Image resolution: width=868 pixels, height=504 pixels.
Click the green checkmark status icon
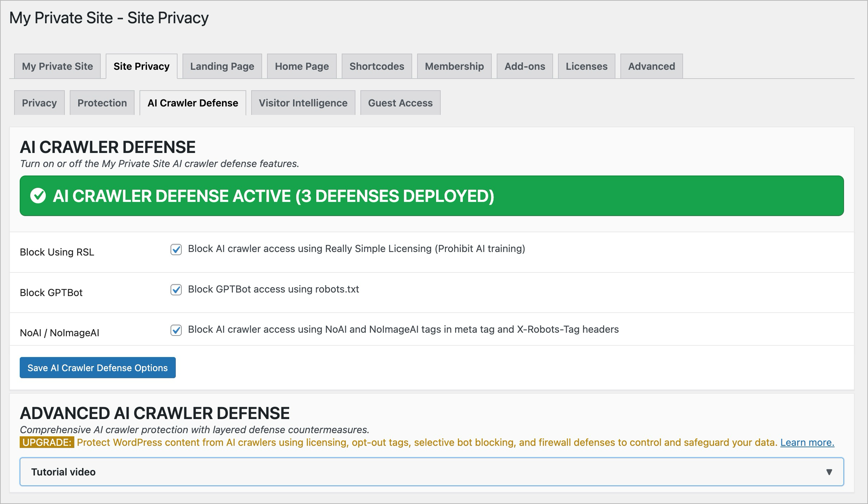coord(38,196)
